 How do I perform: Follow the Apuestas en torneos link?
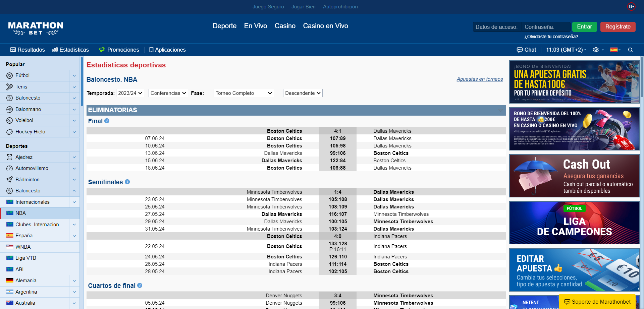[480, 79]
